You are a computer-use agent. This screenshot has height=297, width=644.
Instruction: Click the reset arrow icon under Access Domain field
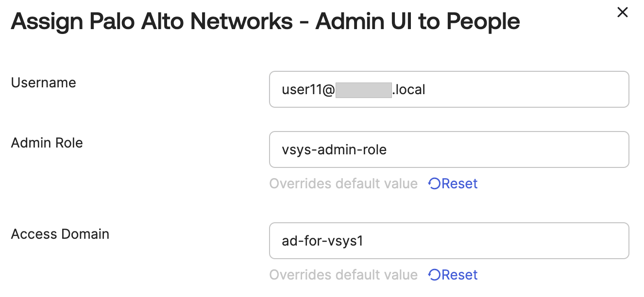click(433, 275)
